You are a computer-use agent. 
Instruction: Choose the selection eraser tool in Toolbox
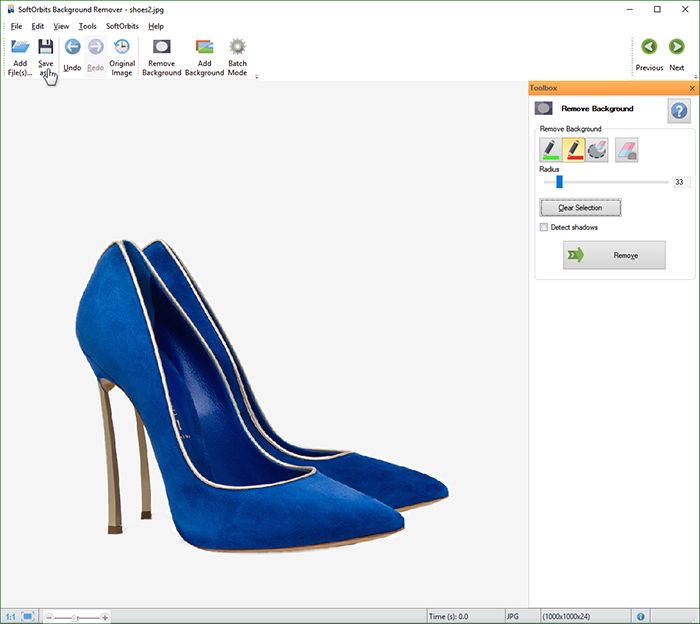tap(597, 150)
